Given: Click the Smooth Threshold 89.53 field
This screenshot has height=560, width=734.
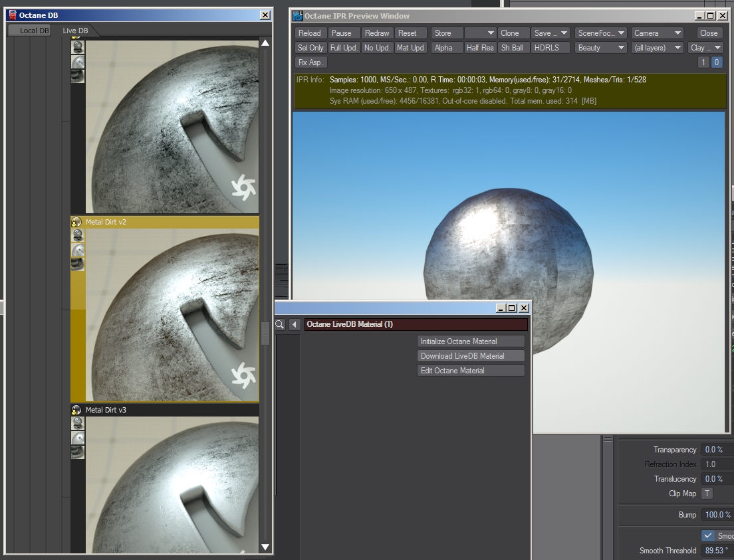Looking at the screenshot, I should [x=717, y=551].
